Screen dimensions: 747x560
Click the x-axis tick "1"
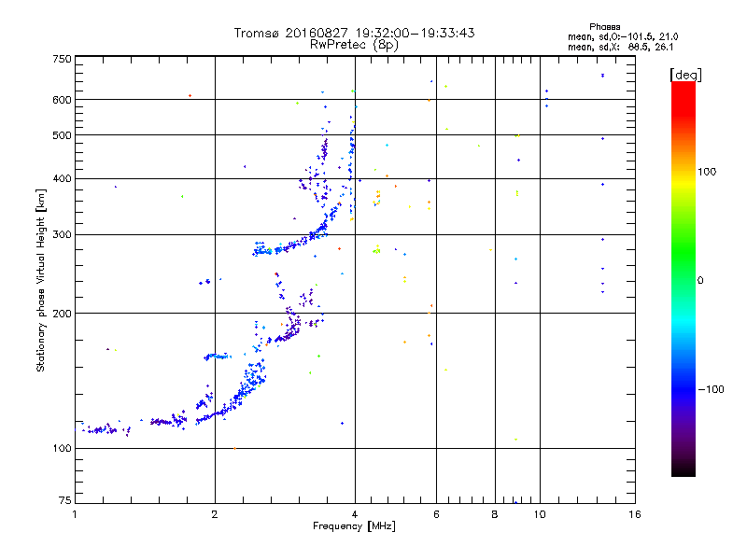75,514
